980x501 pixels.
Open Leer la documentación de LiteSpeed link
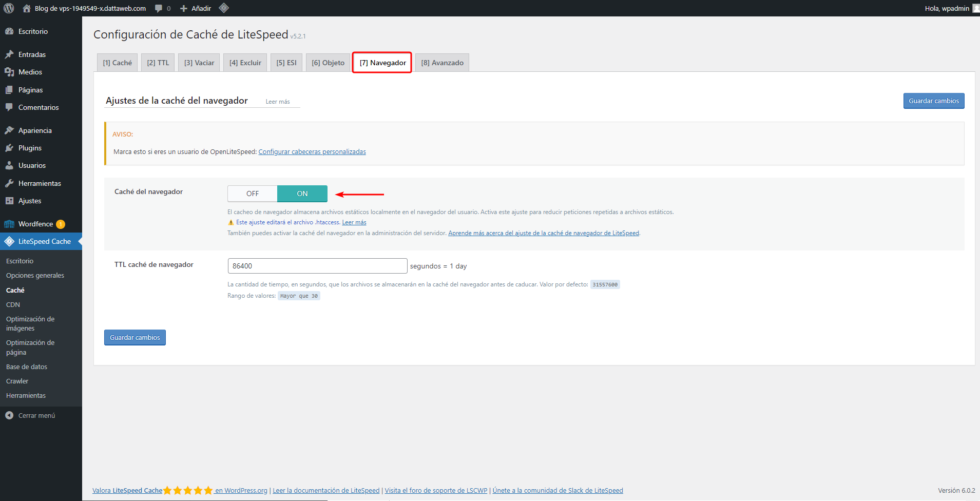(326, 490)
